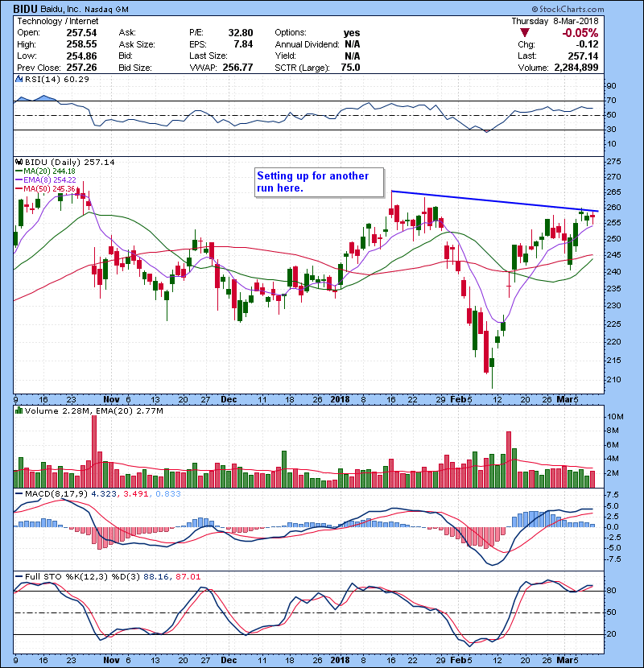
Task: Select the Open value 257.54
Action: point(81,33)
